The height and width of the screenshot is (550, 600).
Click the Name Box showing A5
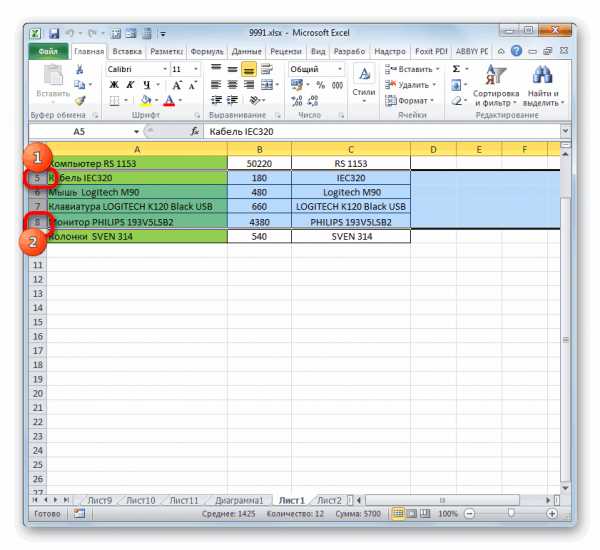[x=79, y=132]
